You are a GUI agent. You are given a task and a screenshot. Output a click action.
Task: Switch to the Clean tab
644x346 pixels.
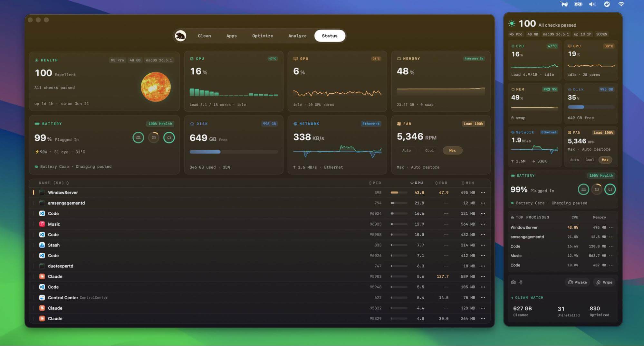[204, 36]
